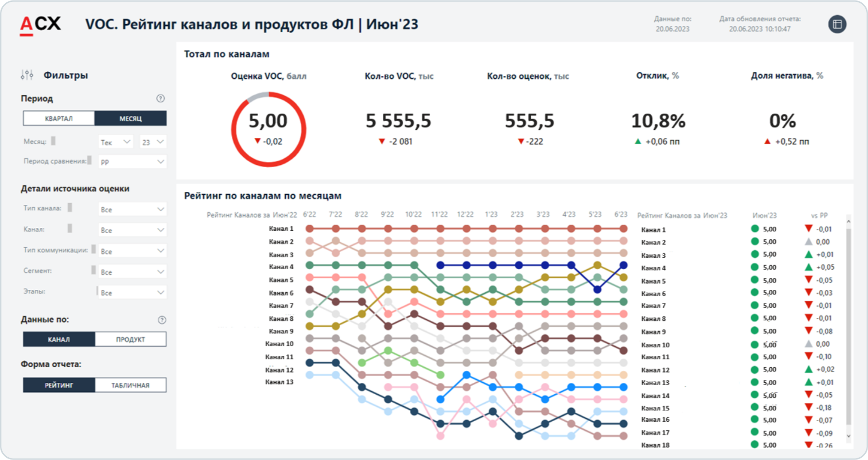Viewport: 868px width, 460px height.
Task: Click the 1'23 month column header
Action: 491,215
